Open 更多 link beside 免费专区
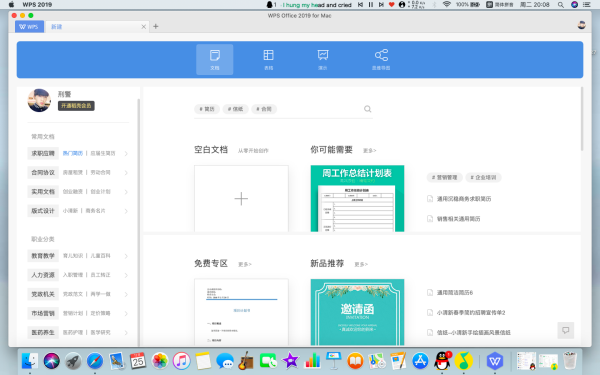Viewport: 600px width, 375px height. [245, 264]
